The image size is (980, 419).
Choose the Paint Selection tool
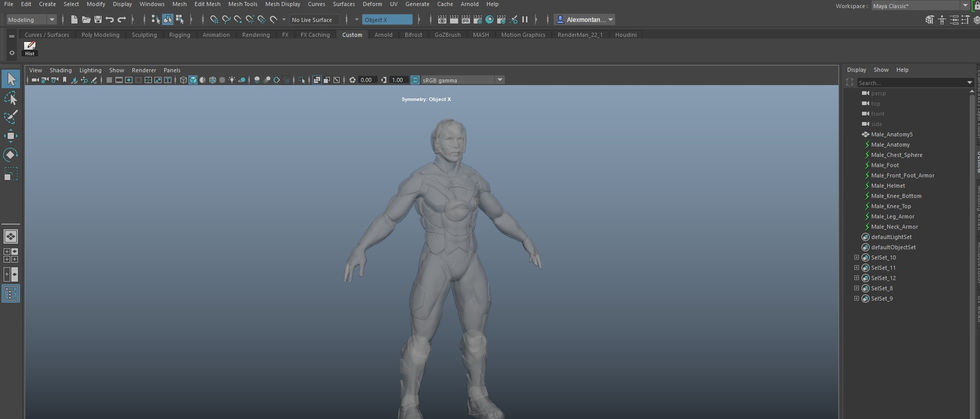click(x=10, y=117)
